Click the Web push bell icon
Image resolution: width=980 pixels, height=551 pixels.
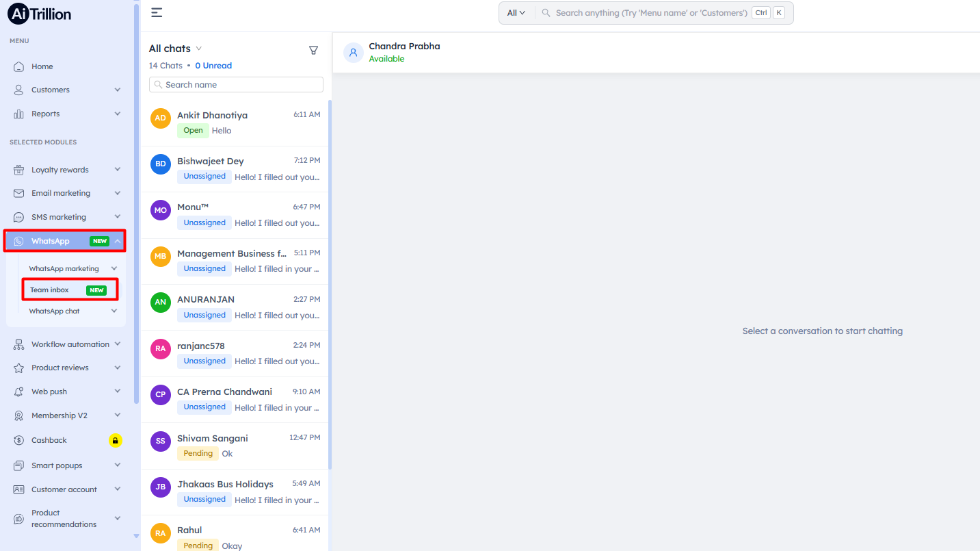[19, 392]
